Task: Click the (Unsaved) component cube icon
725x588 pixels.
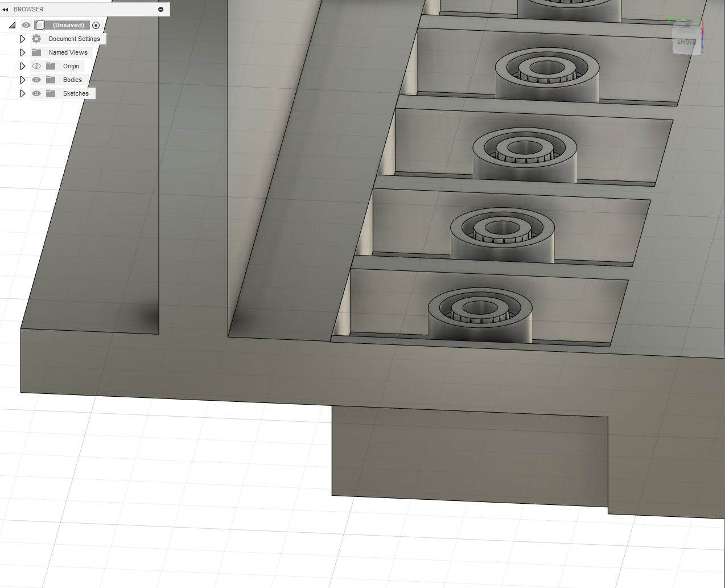Action: click(40, 25)
